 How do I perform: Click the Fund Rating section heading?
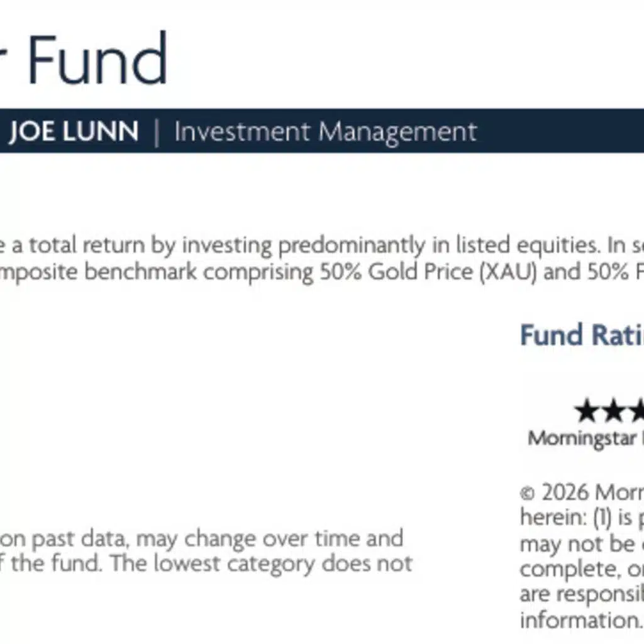(x=582, y=335)
